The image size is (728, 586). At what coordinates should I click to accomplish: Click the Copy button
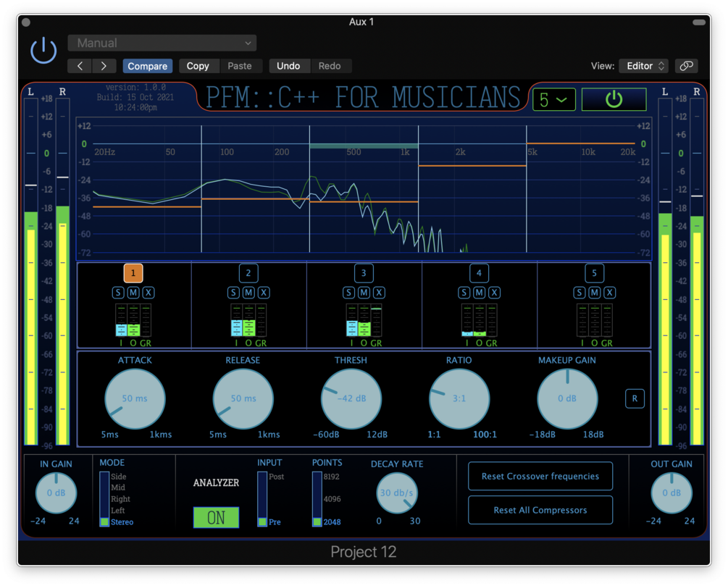point(198,66)
